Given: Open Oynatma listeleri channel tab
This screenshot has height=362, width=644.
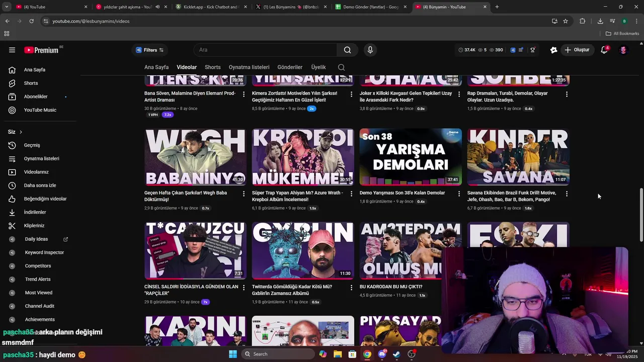Looking at the screenshot, I should [x=249, y=67].
